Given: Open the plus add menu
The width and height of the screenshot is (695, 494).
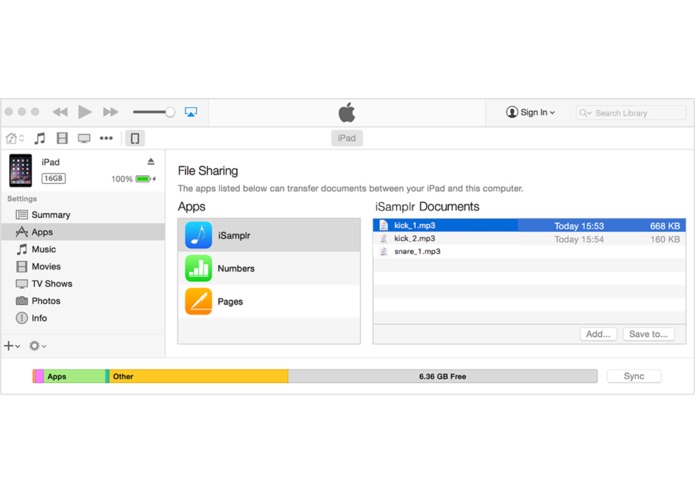Looking at the screenshot, I should pyautogui.click(x=12, y=346).
